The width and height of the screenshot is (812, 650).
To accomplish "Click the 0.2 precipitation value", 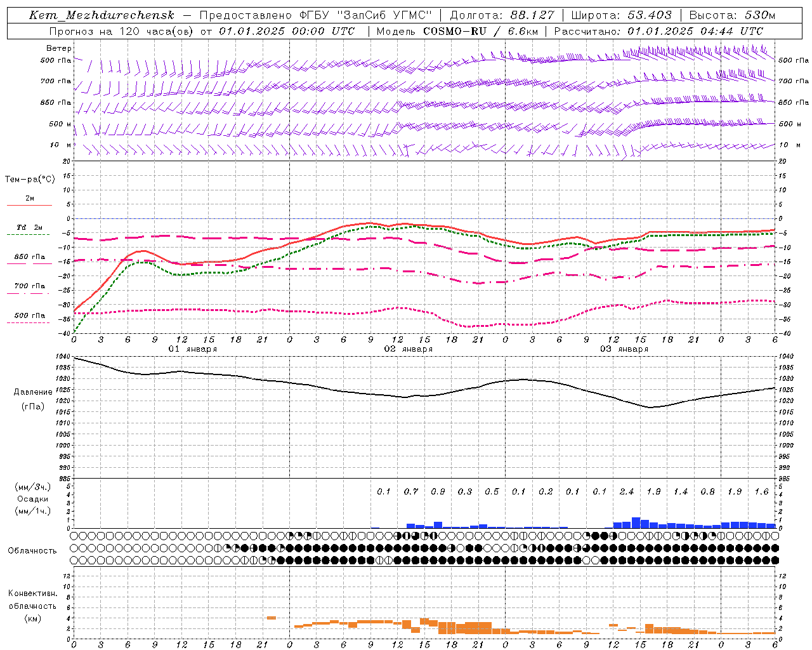I will point(546,491).
